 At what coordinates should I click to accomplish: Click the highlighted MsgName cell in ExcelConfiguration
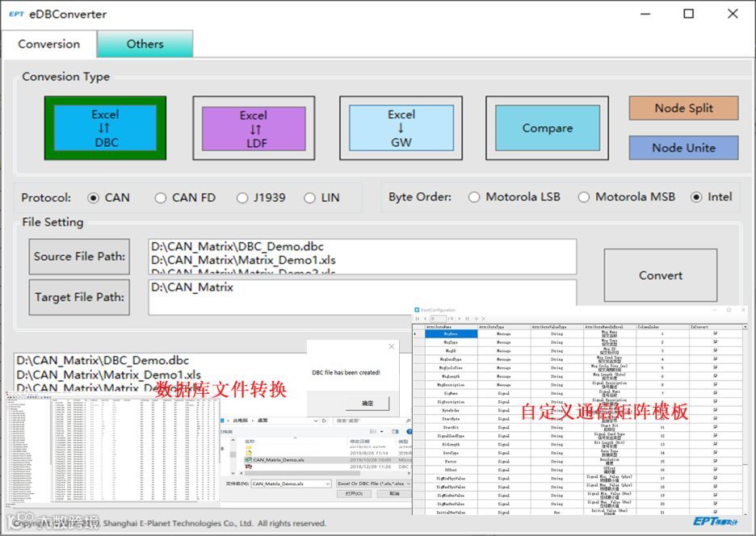[451, 333]
